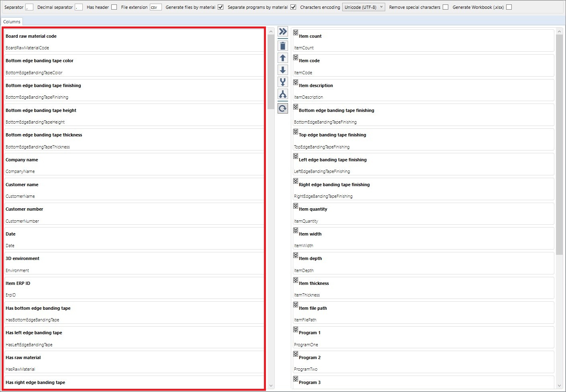Click the move up arrow icon
The width and height of the screenshot is (566, 392).
[x=283, y=58]
